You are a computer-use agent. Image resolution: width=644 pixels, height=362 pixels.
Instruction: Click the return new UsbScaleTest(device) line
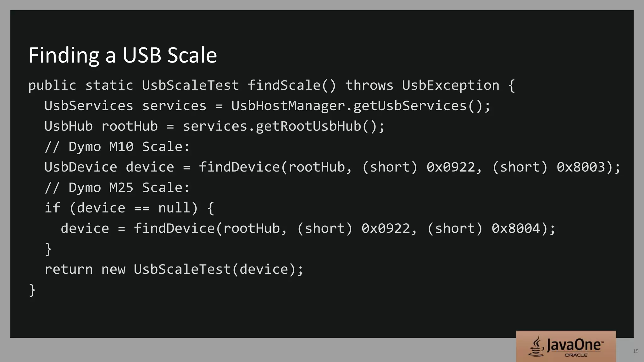point(174,269)
